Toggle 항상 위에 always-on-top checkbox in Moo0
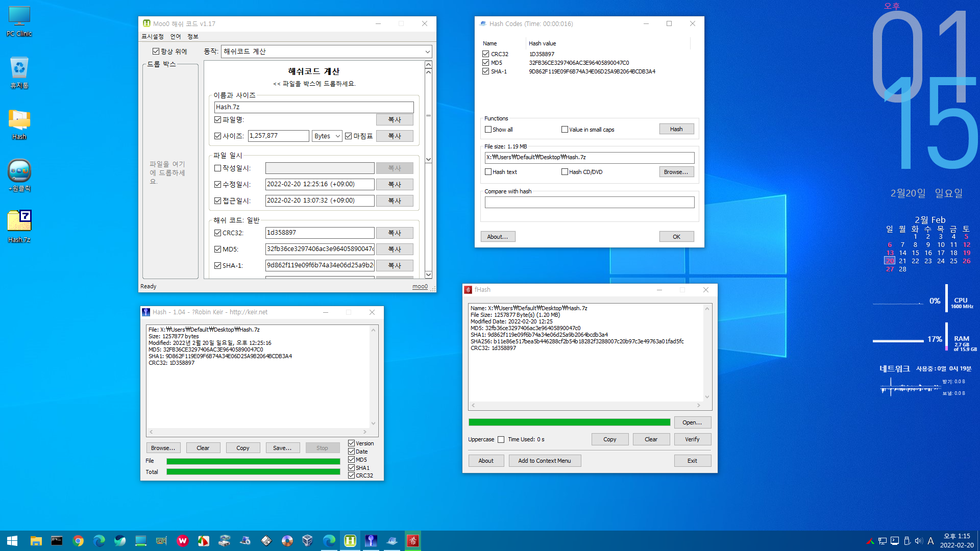The width and height of the screenshot is (980, 551). pyautogui.click(x=156, y=52)
